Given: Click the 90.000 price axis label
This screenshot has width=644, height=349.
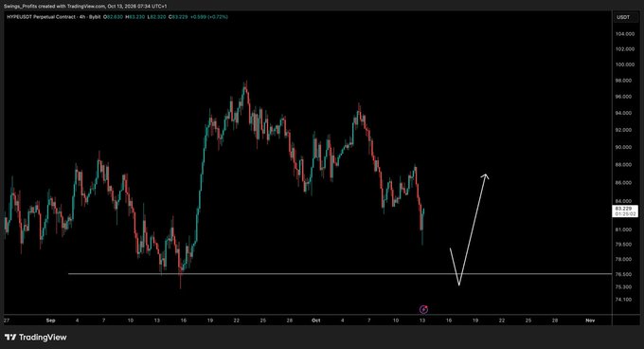Looking at the screenshot, I should click(x=623, y=147).
